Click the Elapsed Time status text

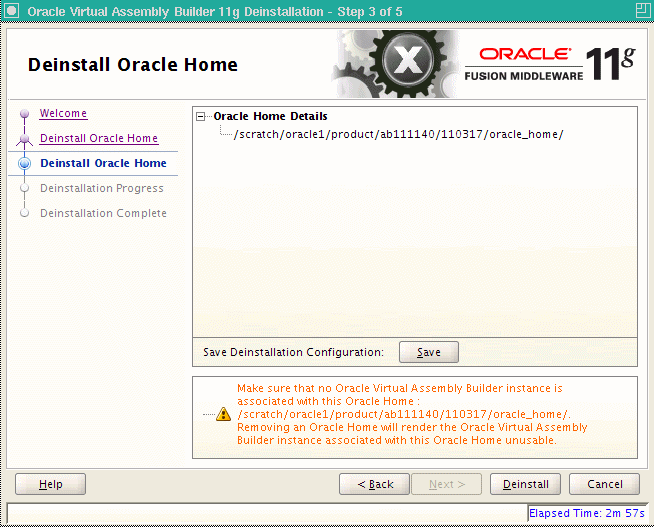(x=586, y=513)
